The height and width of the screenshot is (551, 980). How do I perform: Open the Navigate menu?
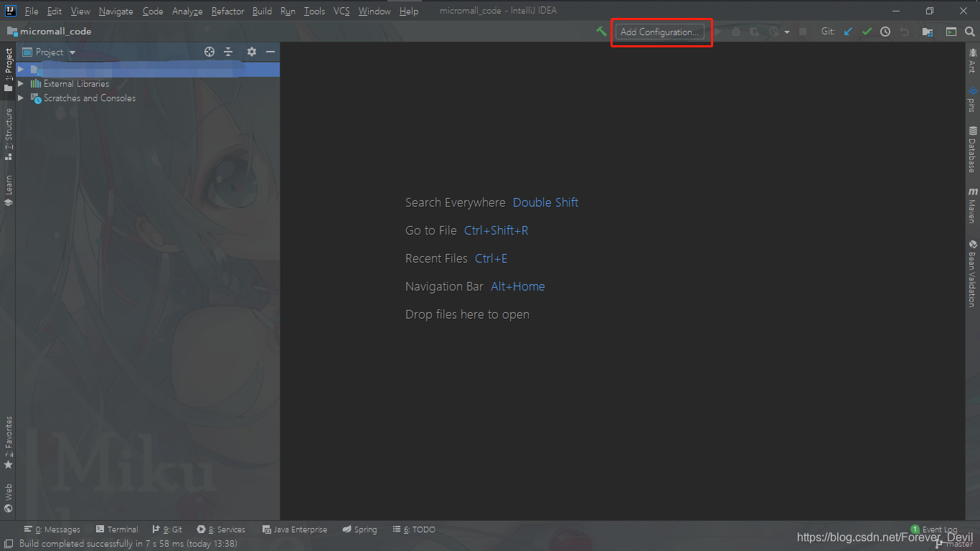pos(116,11)
